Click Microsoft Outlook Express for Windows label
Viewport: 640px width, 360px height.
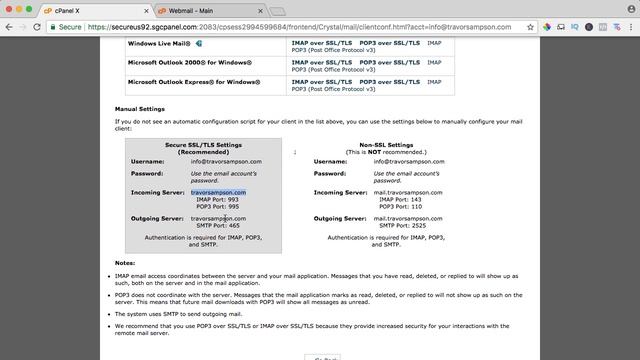194,82
